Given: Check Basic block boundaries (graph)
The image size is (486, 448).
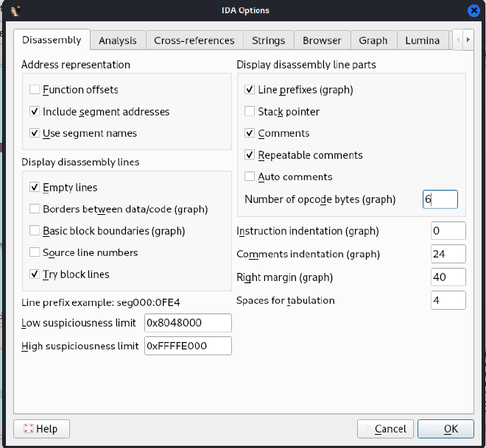Looking at the screenshot, I should coord(35,231).
